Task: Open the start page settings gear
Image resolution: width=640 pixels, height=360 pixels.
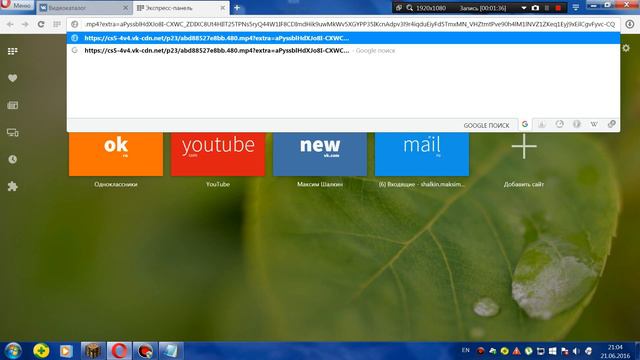Action: coord(626,48)
